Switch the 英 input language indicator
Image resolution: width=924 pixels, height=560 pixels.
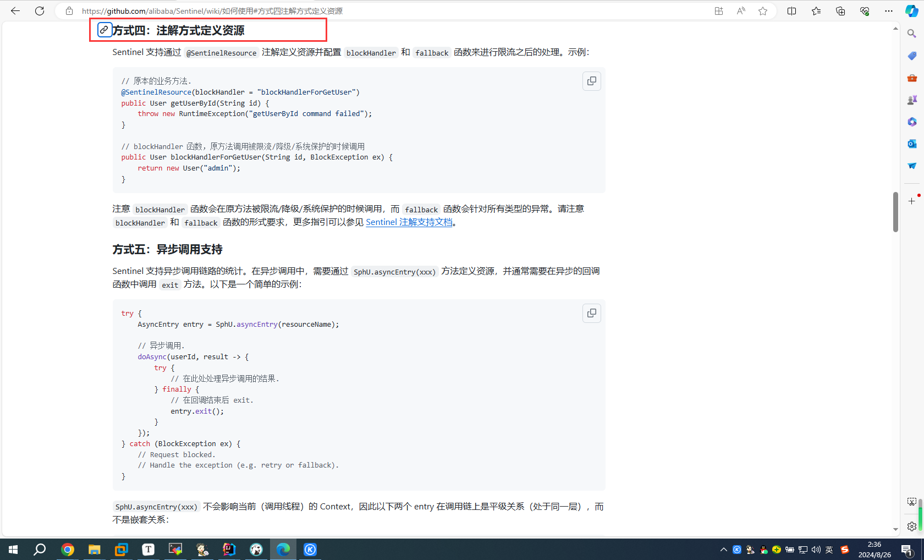click(829, 550)
